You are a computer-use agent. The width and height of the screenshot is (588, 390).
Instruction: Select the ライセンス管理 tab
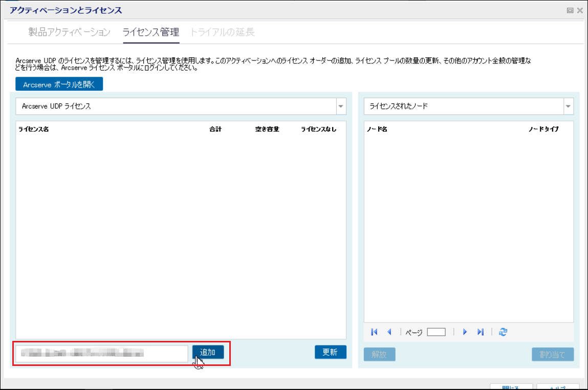tap(150, 32)
